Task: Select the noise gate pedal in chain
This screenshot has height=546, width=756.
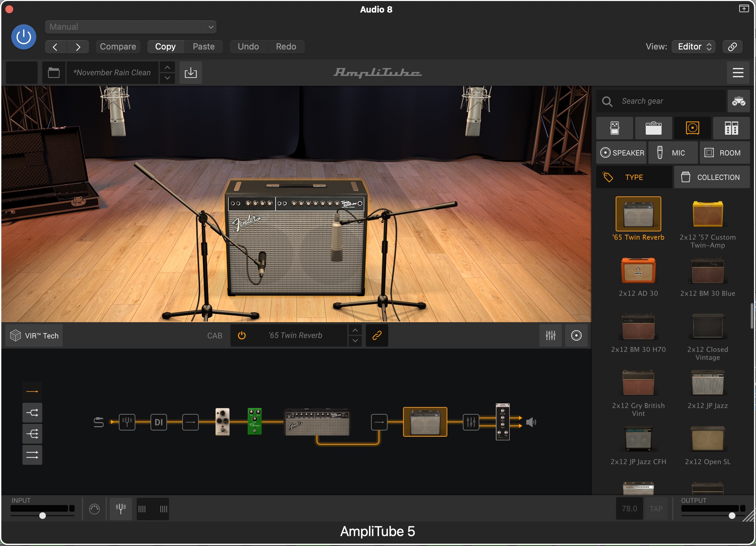Action: pyautogui.click(x=222, y=422)
